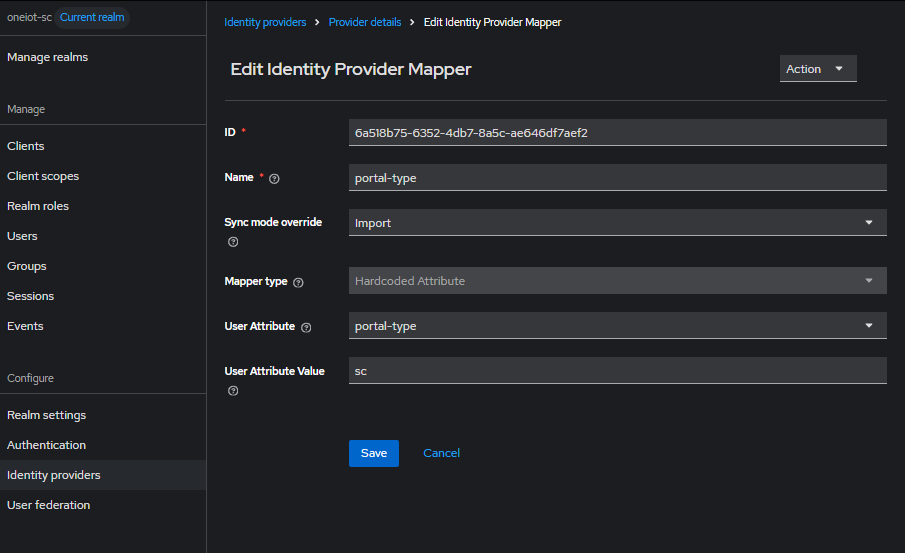The width and height of the screenshot is (905, 553).
Task: Focus the Name field containing portal-type
Action: point(618,178)
